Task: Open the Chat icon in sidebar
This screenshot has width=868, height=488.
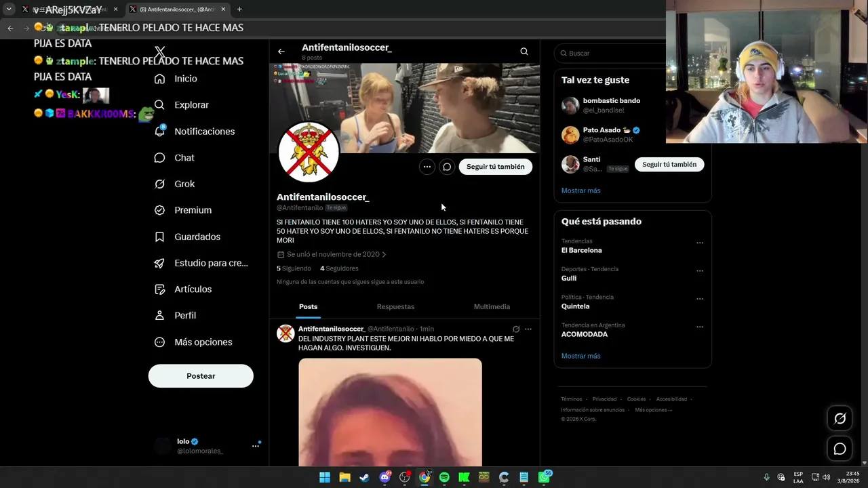Action: [160, 158]
